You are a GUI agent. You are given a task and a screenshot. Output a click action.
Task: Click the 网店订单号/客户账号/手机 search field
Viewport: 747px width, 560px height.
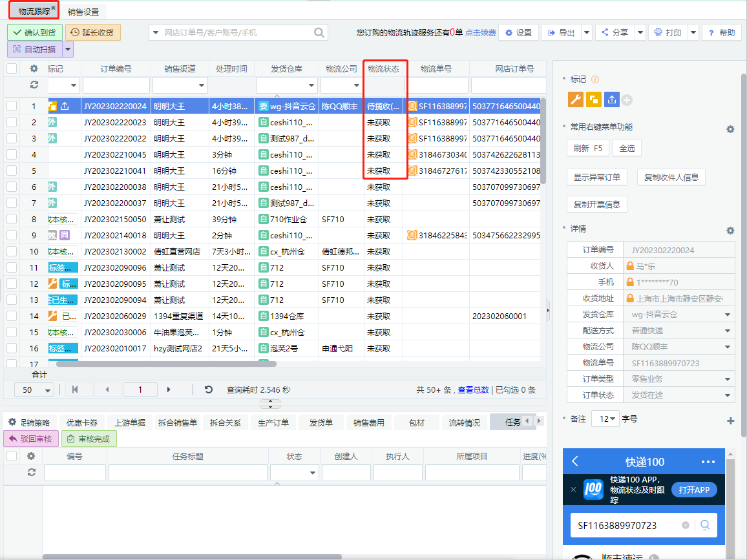[237, 33]
